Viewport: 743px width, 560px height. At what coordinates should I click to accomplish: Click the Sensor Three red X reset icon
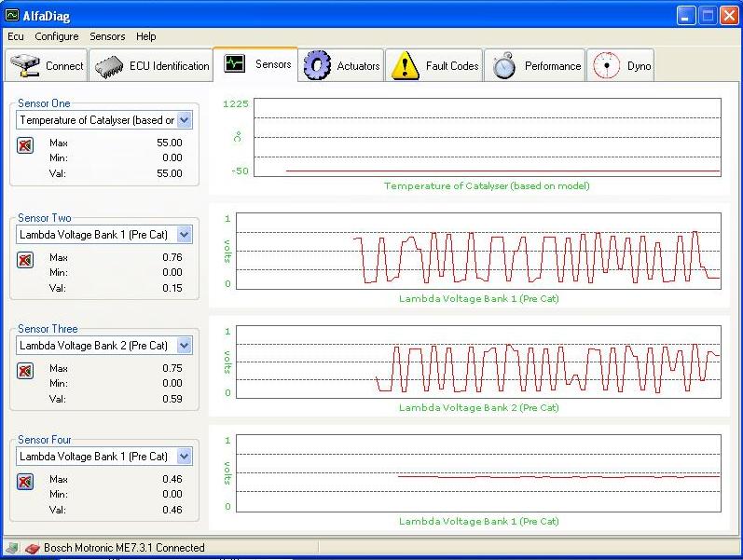(x=25, y=371)
